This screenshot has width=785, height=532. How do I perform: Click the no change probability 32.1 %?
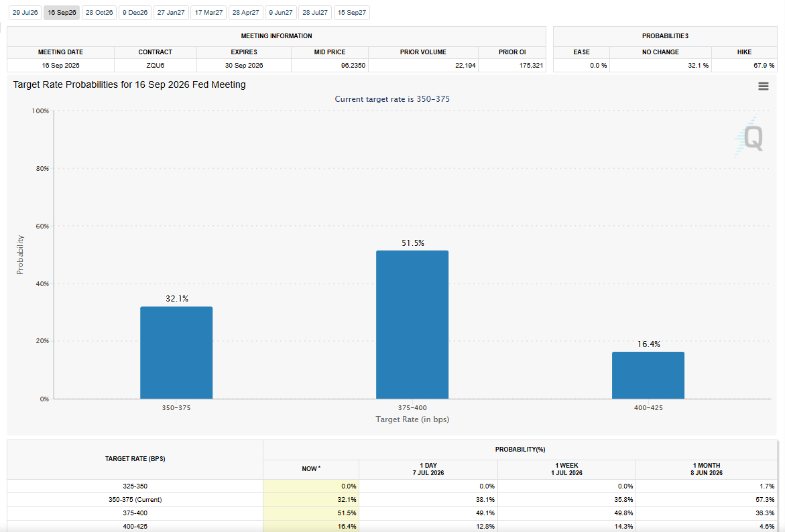(699, 66)
